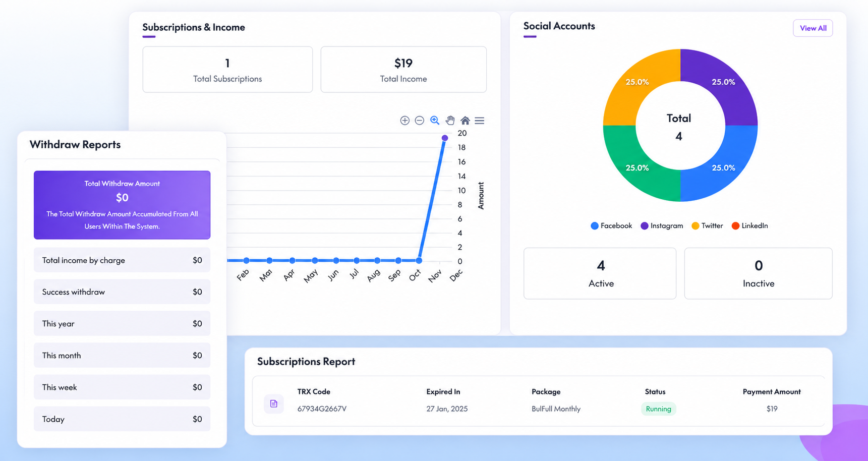Toggle Facebook series in chart legend
The image size is (868, 461).
[x=611, y=226]
